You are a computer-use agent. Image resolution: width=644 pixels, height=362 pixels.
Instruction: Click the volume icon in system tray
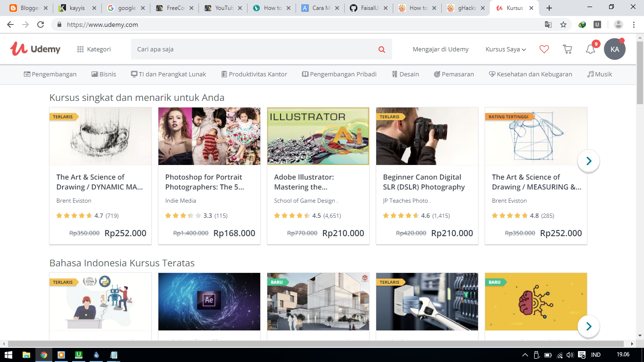pyautogui.click(x=570, y=355)
